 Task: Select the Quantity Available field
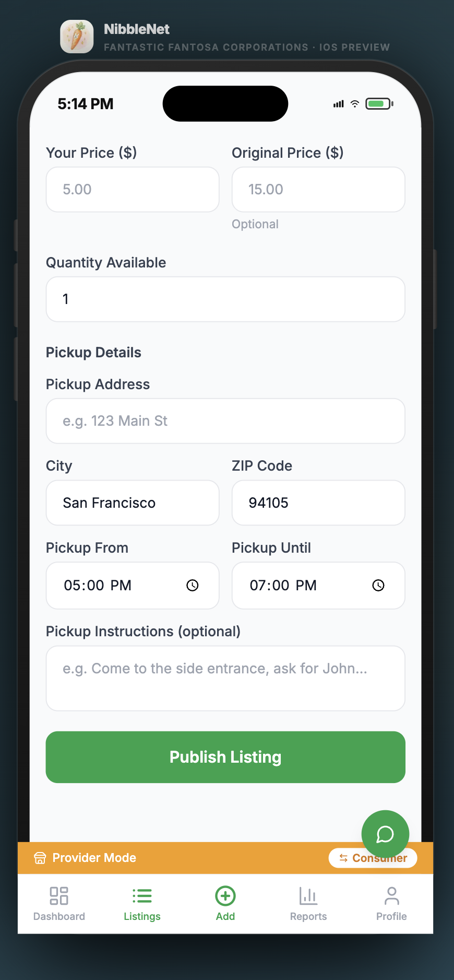pyautogui.click(x=225, y=299)
